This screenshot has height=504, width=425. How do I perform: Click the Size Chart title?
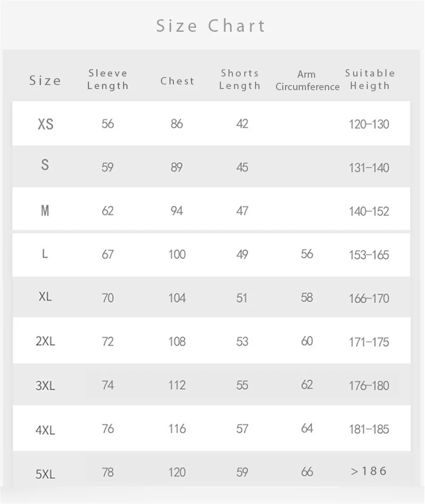coord(211,26)
